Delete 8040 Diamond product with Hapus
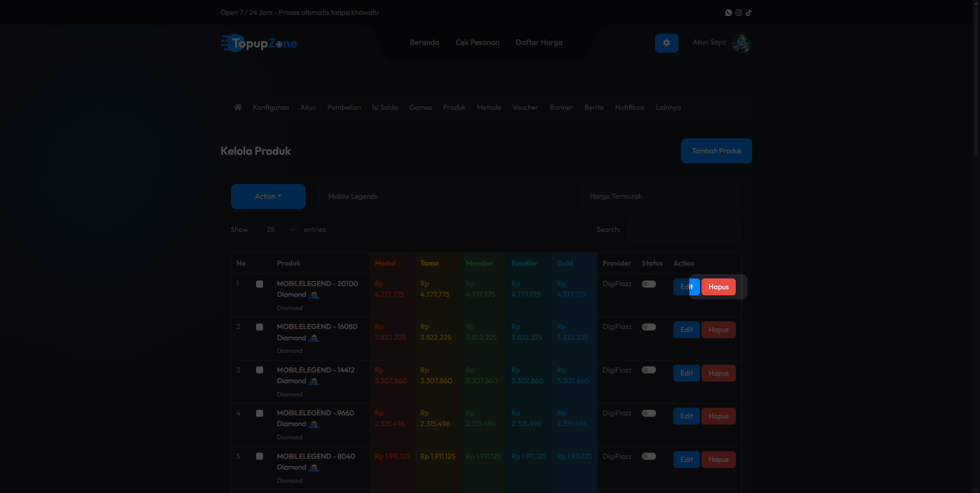This screenshot has height=493, width=980. click(x=718, y=459)
